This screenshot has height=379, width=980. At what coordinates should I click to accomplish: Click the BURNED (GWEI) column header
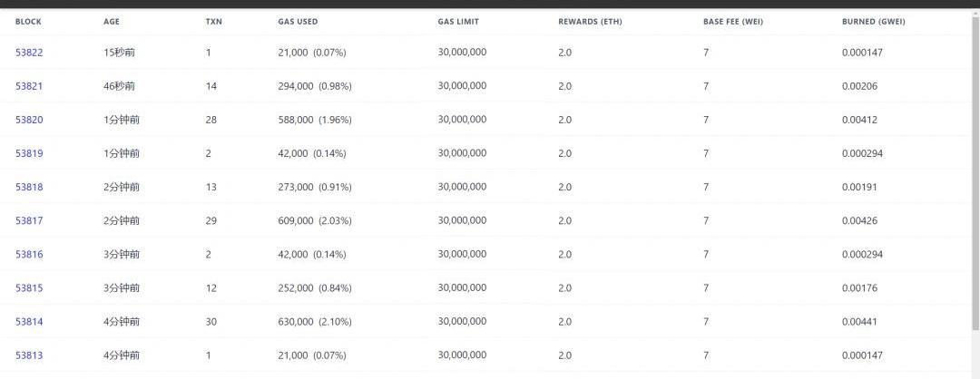874,22
